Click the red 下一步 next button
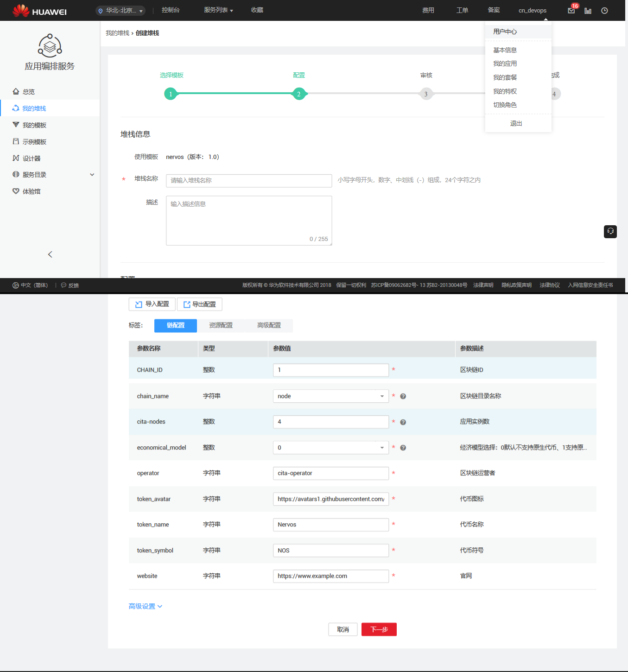The width and height of the screenshot is (628, 672). (x=379, y=629)
